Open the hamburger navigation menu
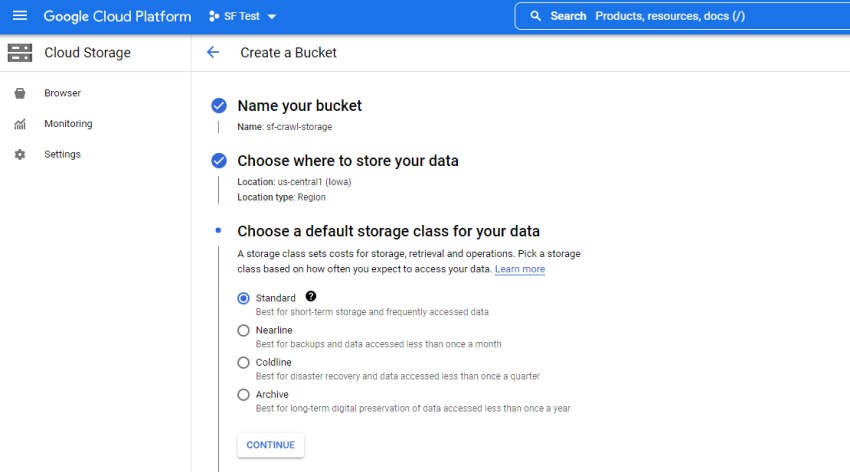The width and height of the screenshot is (850, 472). click(x=20, y=16)
